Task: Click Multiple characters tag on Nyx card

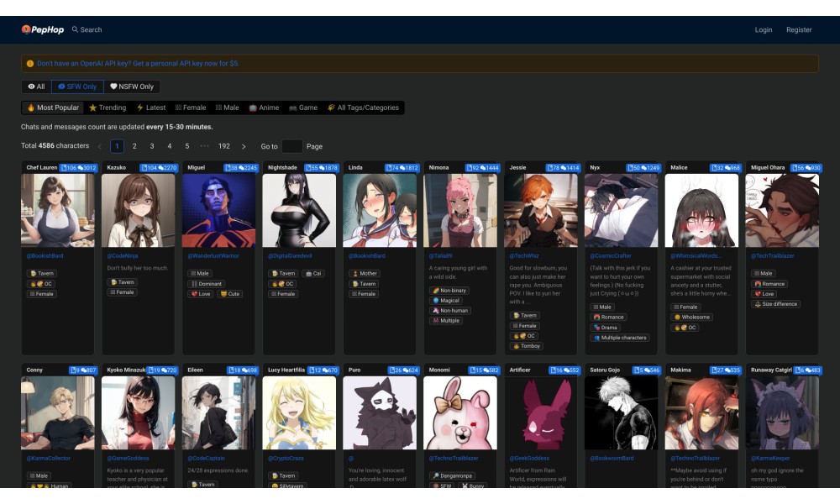Action: click(x=620, y=338)
